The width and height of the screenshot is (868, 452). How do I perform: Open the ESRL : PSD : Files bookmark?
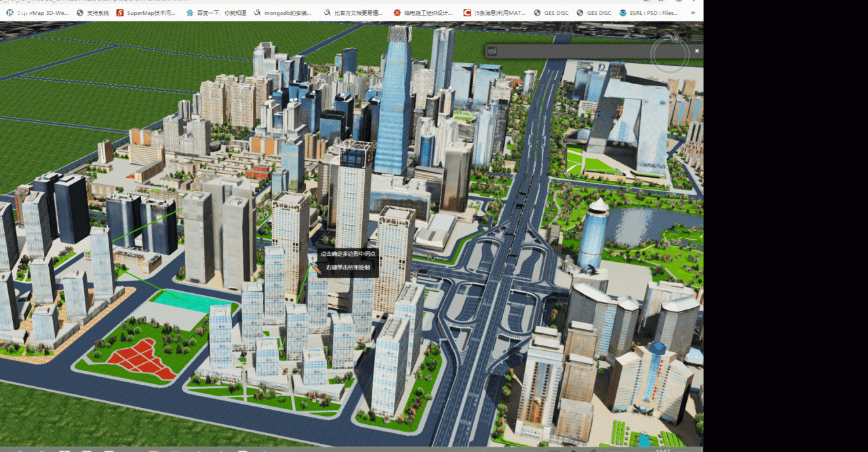(x=648, y=13)
